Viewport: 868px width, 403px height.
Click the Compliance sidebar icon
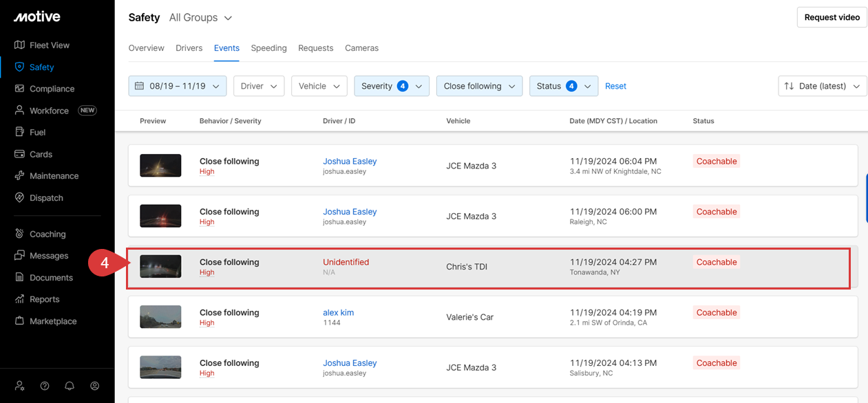pyautogui.click(x=19, y=89)
